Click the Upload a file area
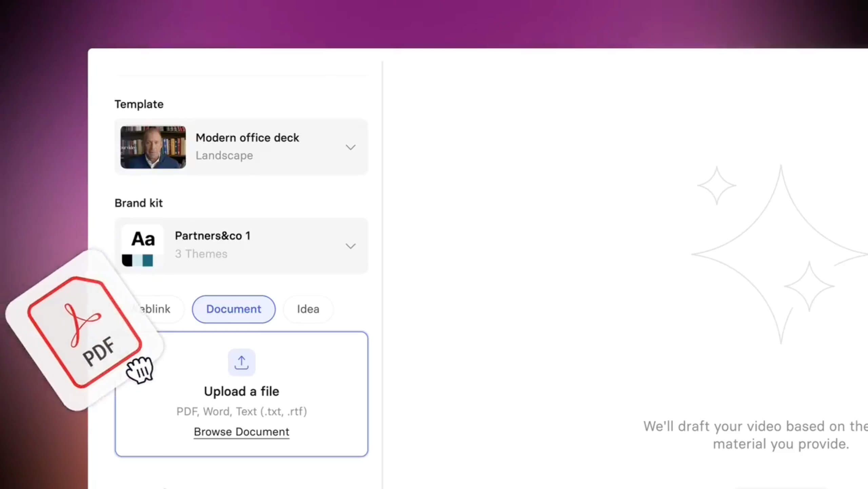The image size is (868, 489). coord(241,392)
